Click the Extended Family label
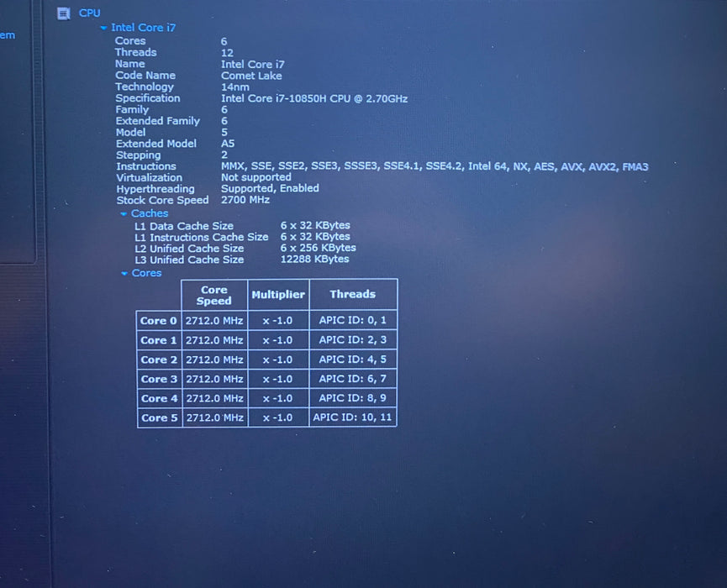The width and height of the screenshot is (727, 588). tap(158, 121)
